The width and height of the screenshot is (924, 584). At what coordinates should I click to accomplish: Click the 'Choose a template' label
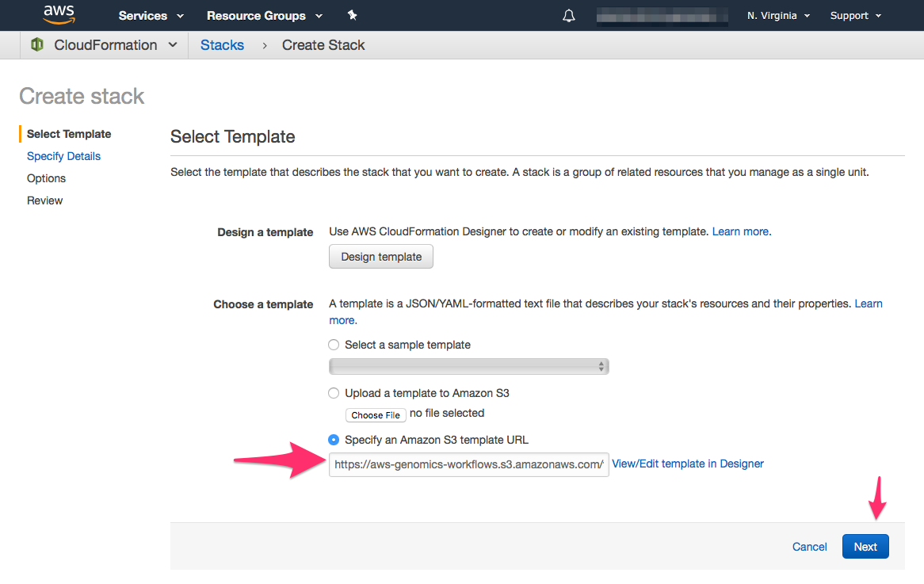coord(263,304)
